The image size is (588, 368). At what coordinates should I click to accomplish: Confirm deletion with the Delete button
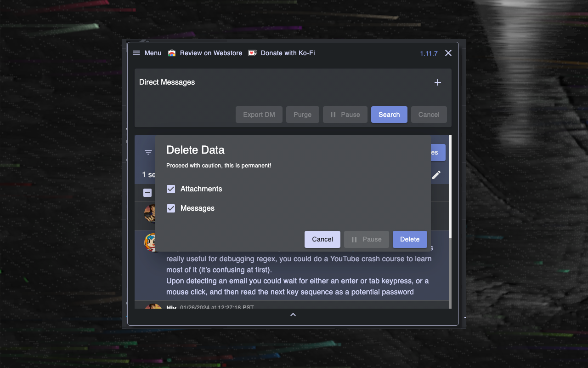coord(410,239)
